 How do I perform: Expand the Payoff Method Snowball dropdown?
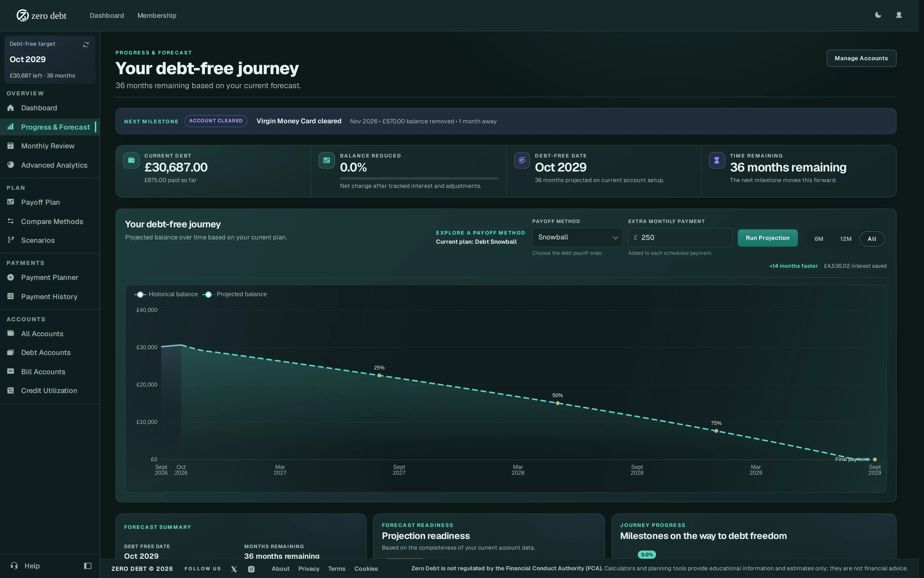pos(577,237)
